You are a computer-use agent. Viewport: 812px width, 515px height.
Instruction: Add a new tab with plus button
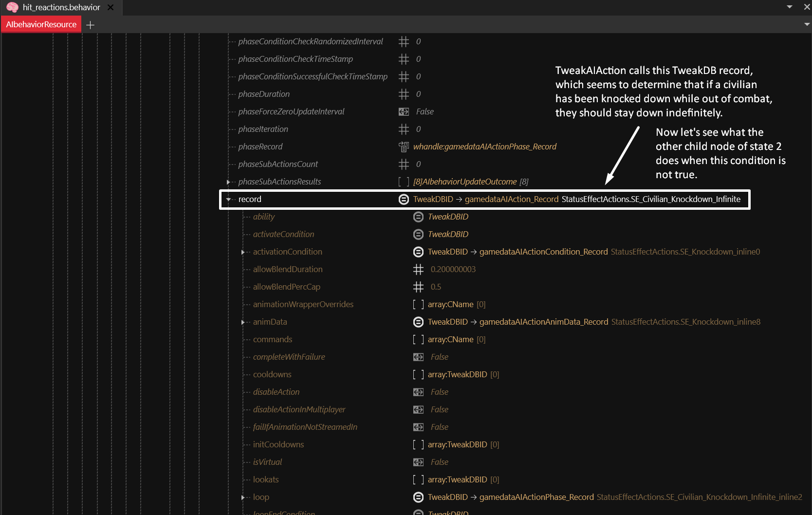90,25
